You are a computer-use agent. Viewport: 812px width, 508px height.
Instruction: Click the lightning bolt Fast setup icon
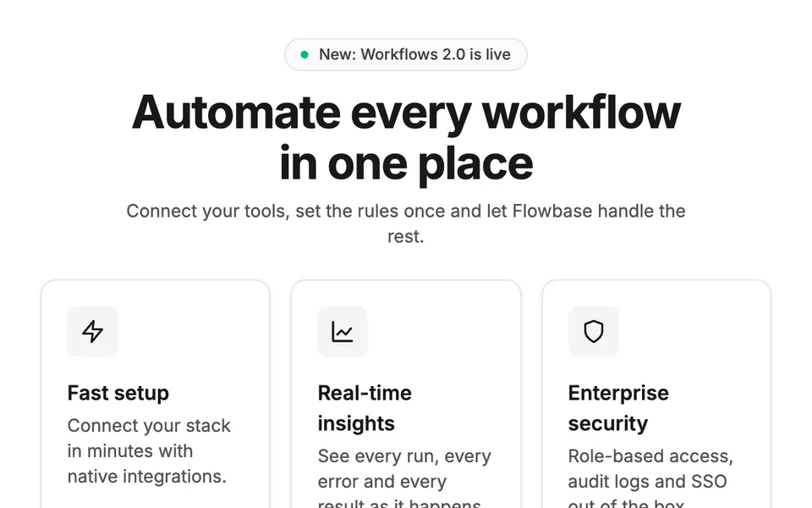pyautogui.click(x=93, y=331)
